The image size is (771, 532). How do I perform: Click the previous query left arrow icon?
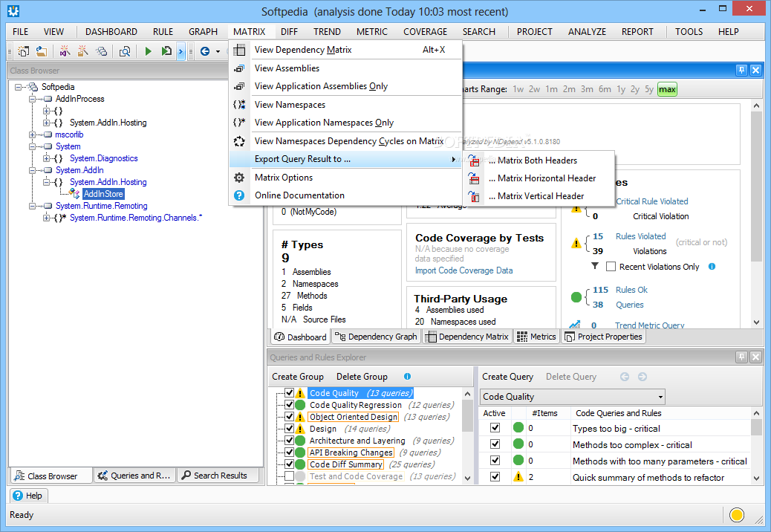[x=625, y=377]
